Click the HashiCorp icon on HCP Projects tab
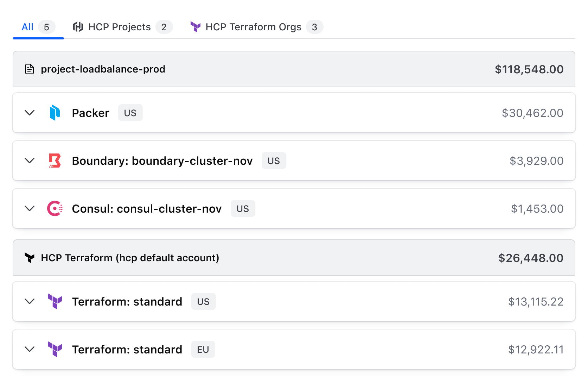Screen dimensions: 588x383 78,27
